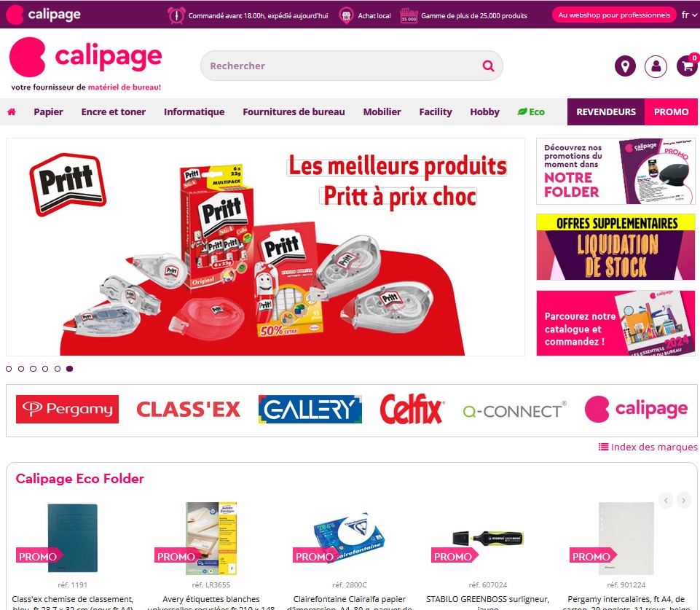The height and width of the screenshot is (610, 700).
Task: Click the home icon in navigation bar
Action: [12, 112]
